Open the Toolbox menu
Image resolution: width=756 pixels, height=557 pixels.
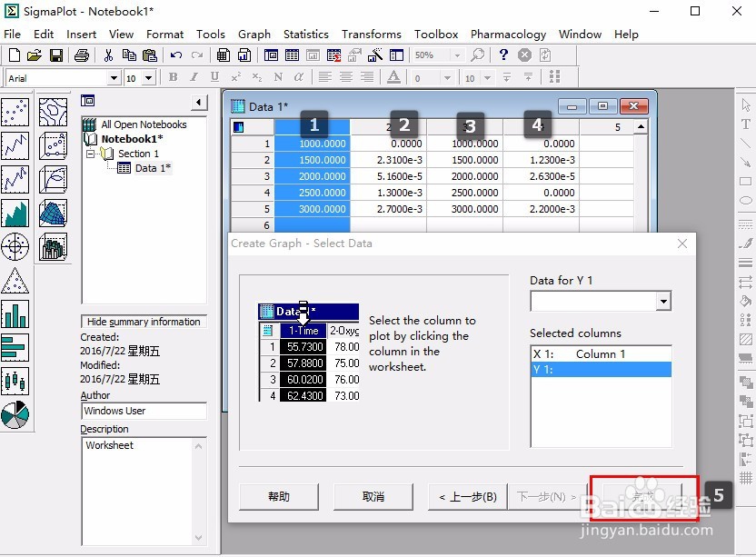tap(436, 35)
